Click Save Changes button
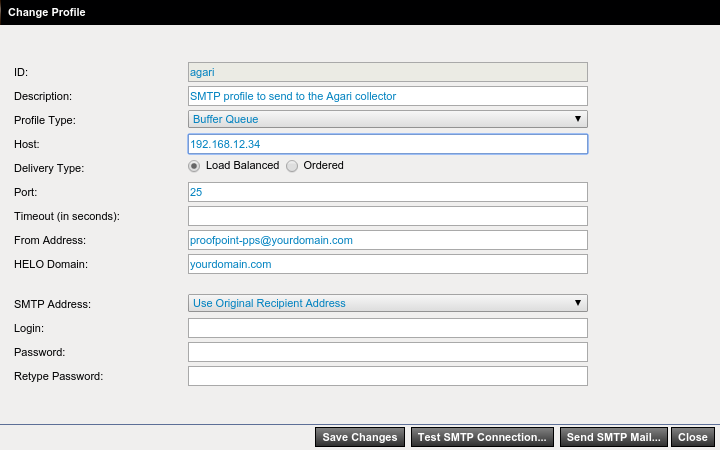This screenshot has height=450, width=720. [360, 437]
